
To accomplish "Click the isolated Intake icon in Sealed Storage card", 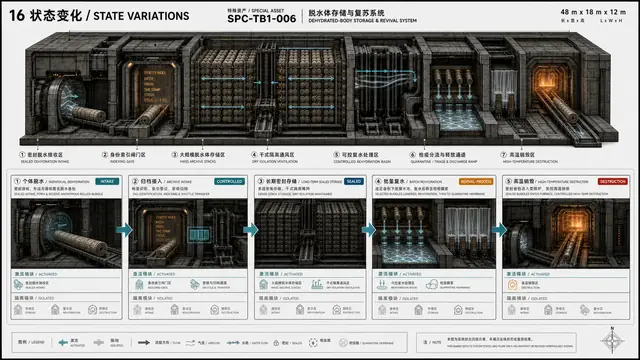I will tap(264, 310).
